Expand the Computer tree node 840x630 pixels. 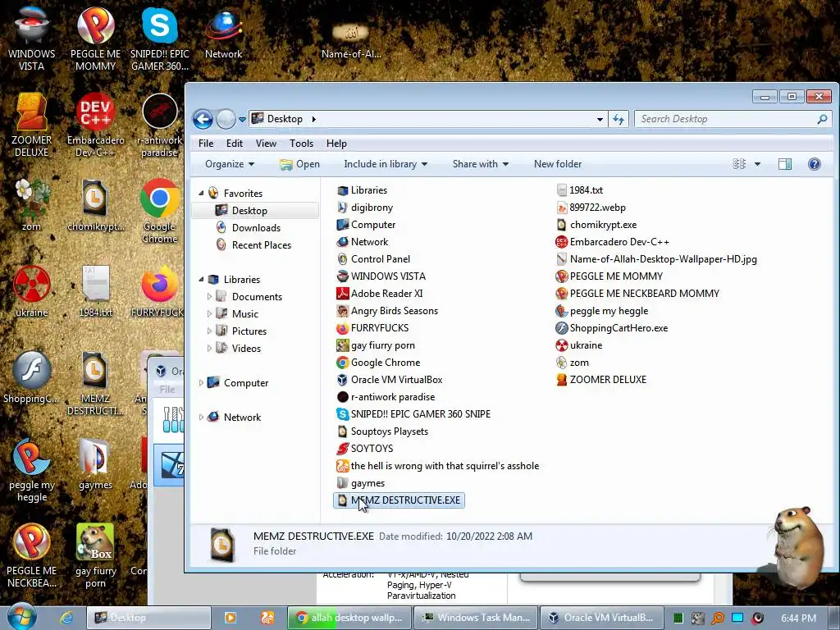click(201, 382)
